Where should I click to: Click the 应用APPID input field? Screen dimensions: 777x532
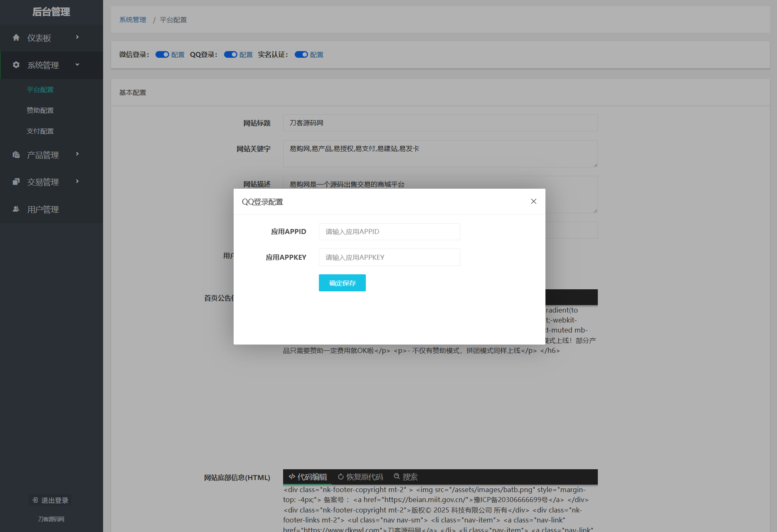388,232
